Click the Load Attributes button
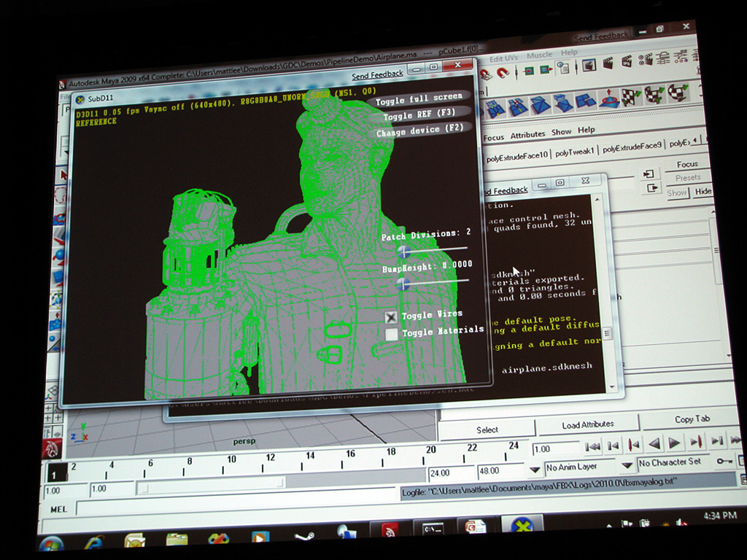747x560 pixels. click(588, 424)
